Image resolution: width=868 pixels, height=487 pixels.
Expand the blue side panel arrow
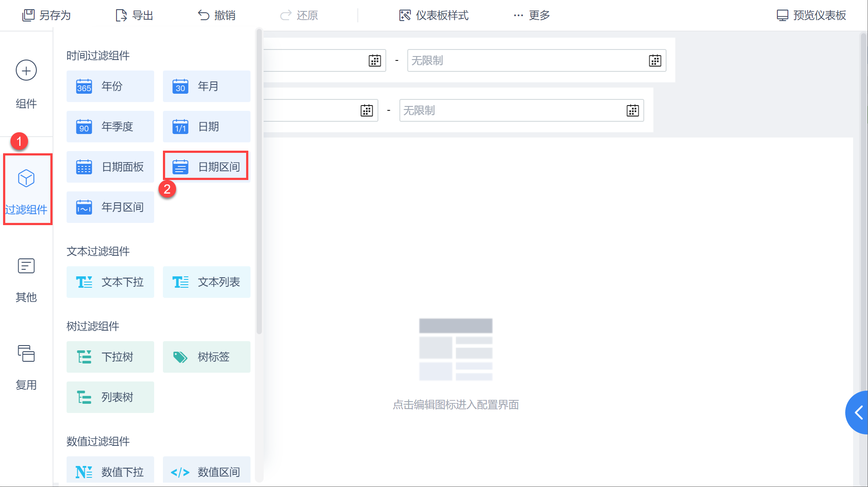(x=858, y=412)
